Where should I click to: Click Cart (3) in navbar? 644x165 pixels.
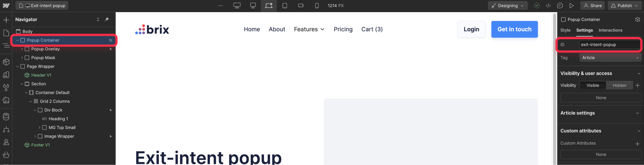click(x=372, y=29)
